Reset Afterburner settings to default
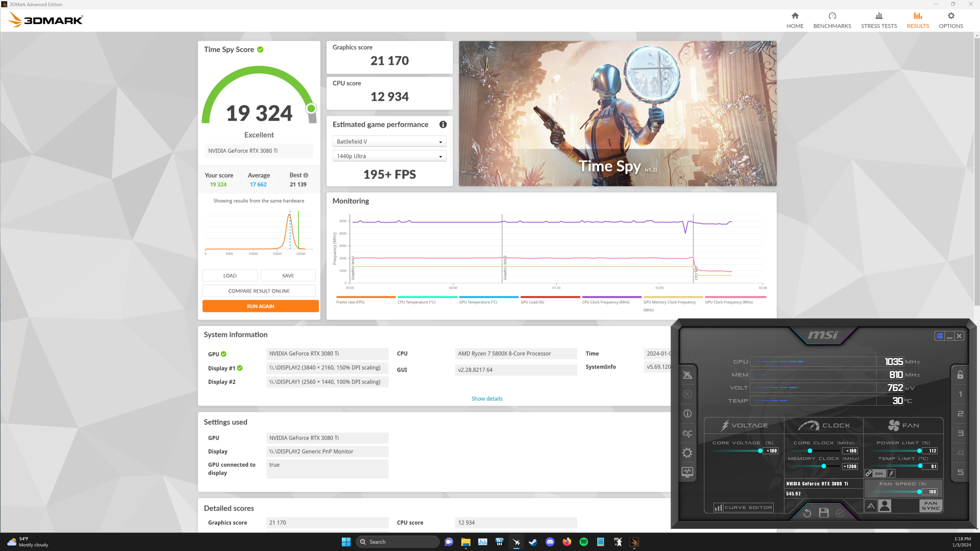The height and width of the screenshot is (551, 980). (x=807, y=513)
